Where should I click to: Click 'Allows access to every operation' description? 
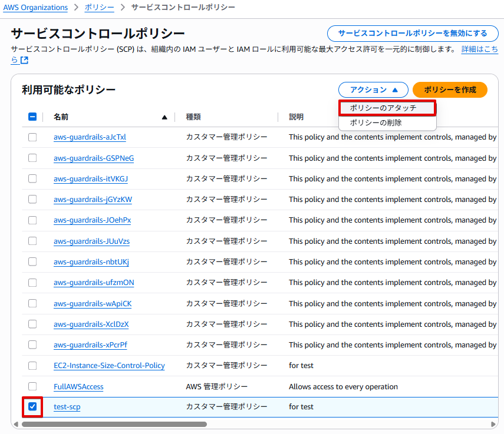(343, 386)
